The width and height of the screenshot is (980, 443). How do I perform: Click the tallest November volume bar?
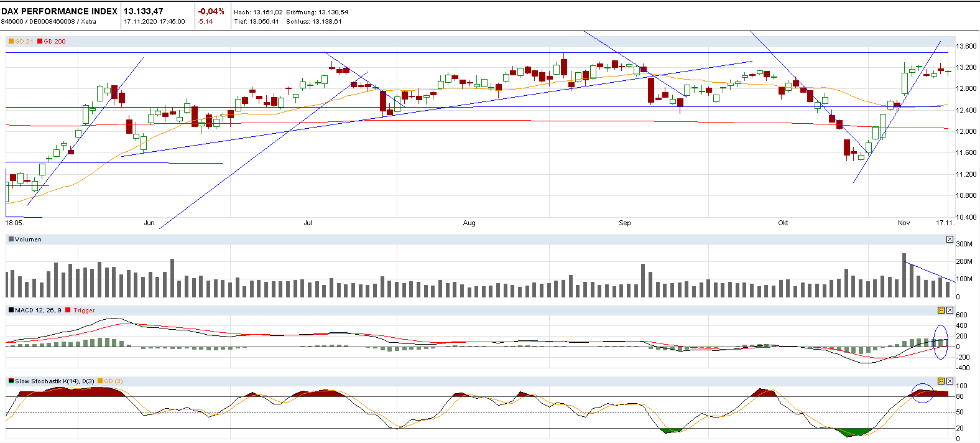coord(904,276)
